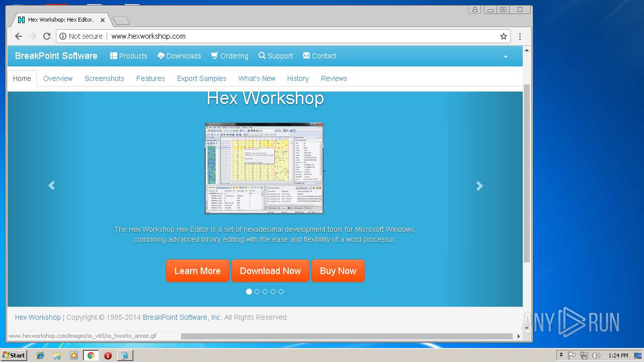Select the Home tab

(x=22, y=78)
